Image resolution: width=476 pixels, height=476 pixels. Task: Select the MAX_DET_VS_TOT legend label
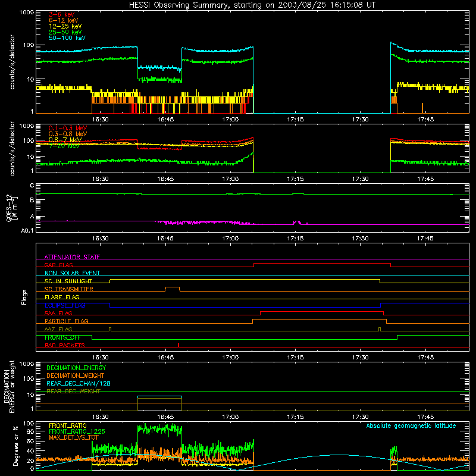[x=73, y=437]
